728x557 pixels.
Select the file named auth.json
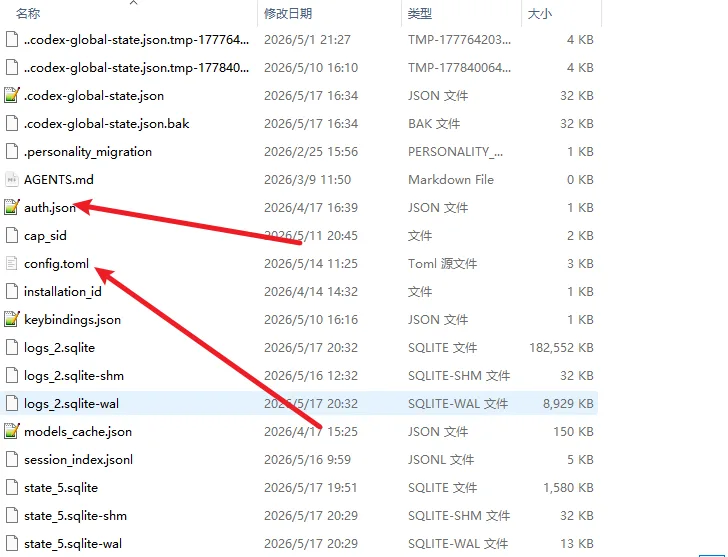[x=50, y=207]
